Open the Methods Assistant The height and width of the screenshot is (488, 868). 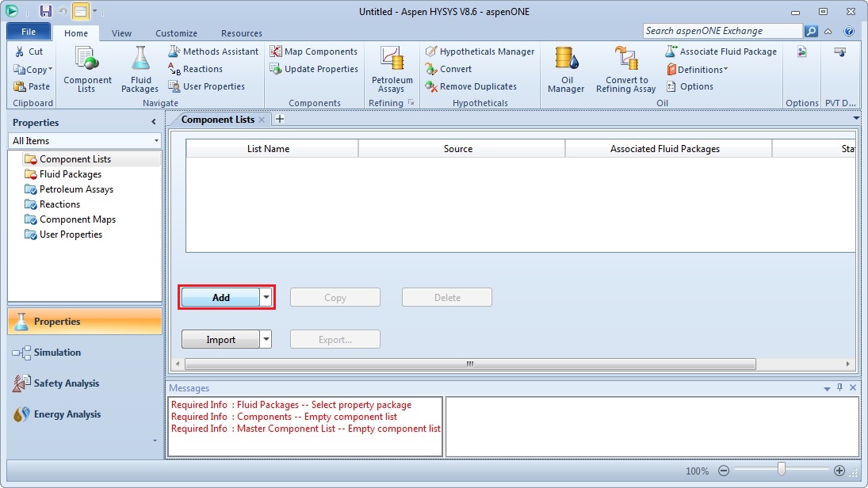click(213, 51)
